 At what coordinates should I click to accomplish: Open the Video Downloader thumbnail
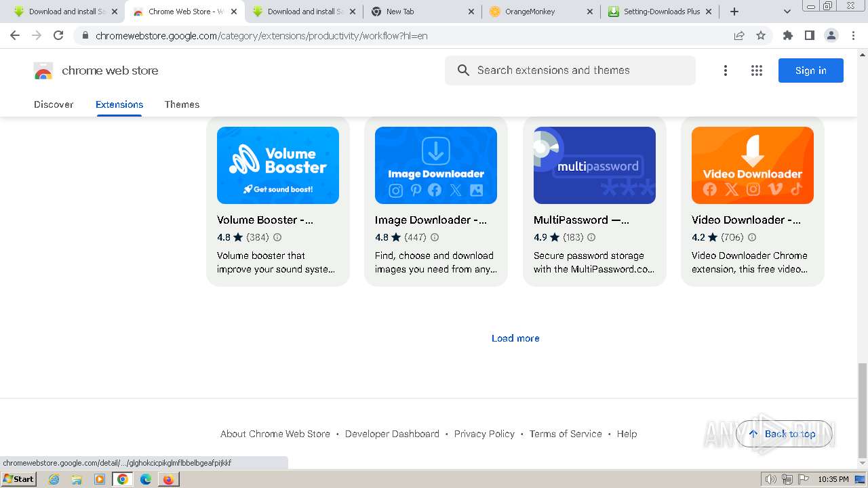(x=753, y=165)
